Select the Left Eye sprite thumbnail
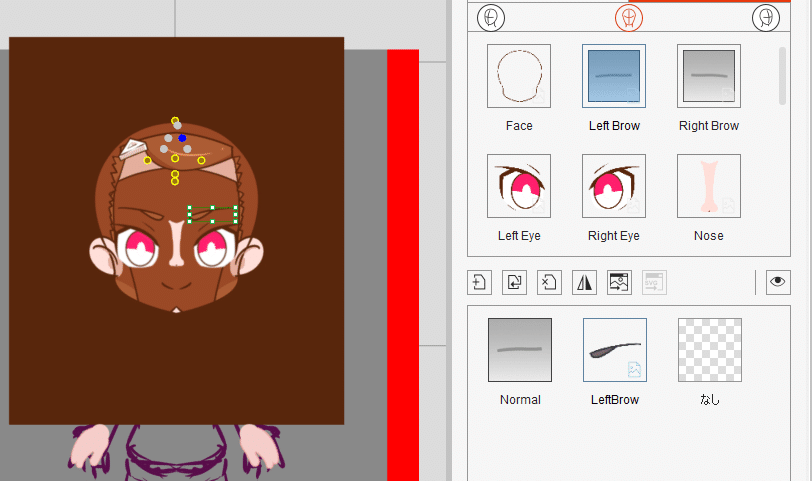The height and width of the screenshot is (481, 812). (x=519, y=186)
